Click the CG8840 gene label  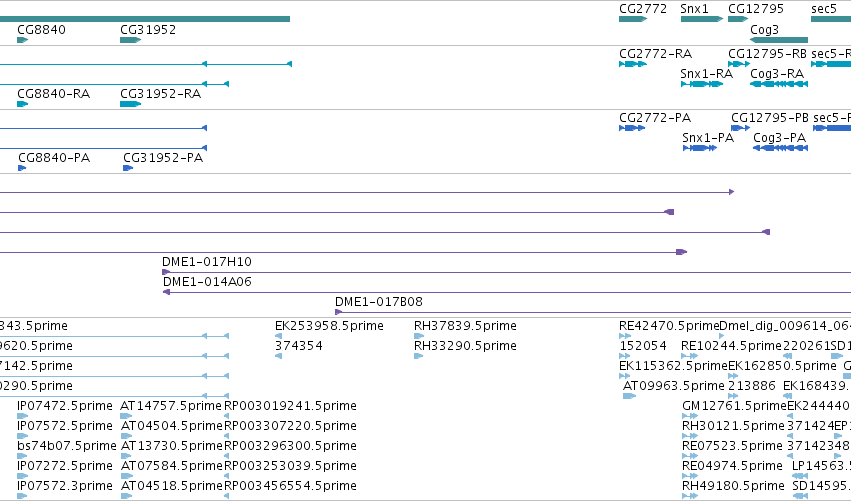tap(41, 30)
